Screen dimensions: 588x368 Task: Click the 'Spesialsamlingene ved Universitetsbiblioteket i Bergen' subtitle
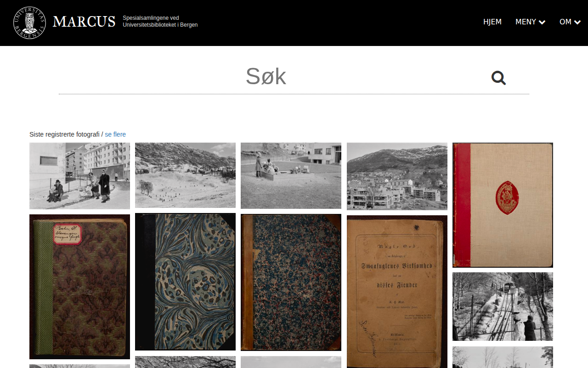pyautogui.click(x=160, y=21)
